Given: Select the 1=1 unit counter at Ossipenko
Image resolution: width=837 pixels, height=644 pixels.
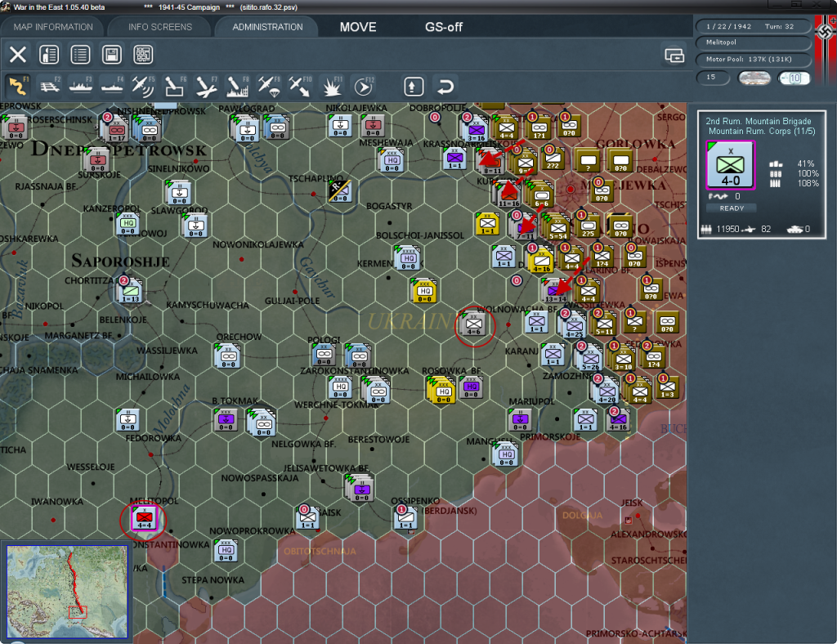Looking at the screenshot, I should coord(405,517).
